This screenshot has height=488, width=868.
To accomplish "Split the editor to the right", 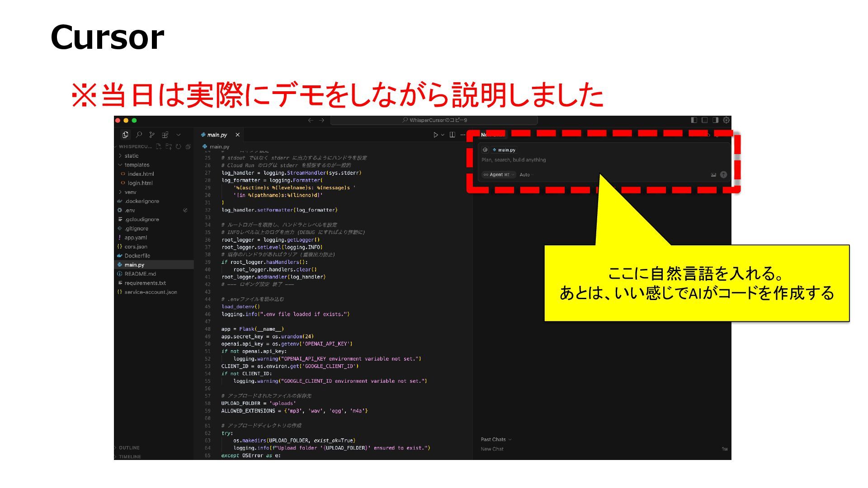I will [x=452, y=135].
